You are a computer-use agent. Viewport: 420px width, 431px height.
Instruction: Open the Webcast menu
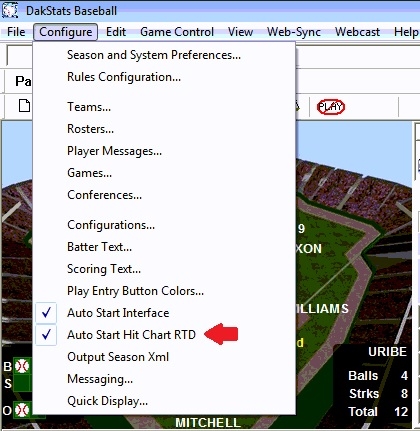pos(357,32)
